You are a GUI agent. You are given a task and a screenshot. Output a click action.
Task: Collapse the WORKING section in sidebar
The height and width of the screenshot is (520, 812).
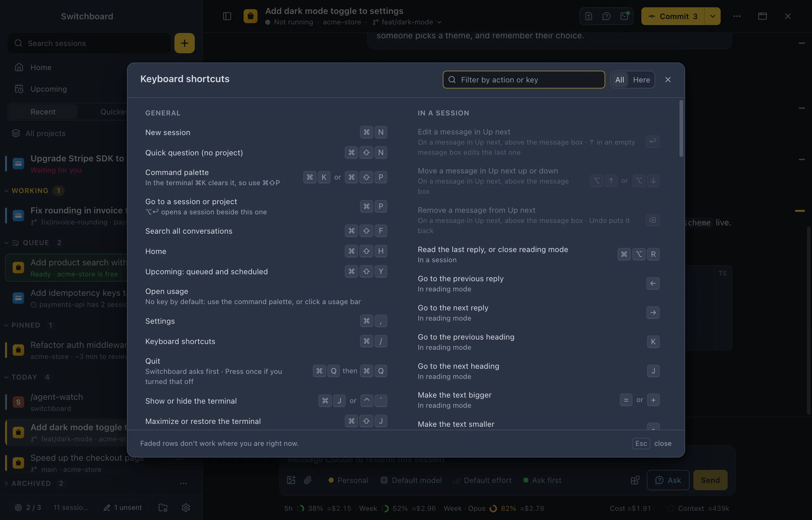tap(6, 191)
